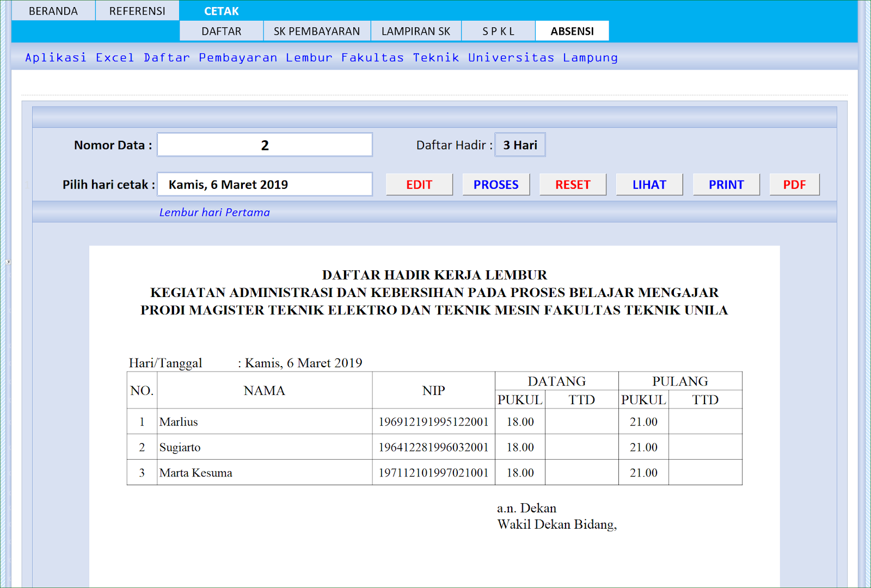Click the Lembur hari Pertama label
Viewport: 871px width, 588px height.
point(214,212)
